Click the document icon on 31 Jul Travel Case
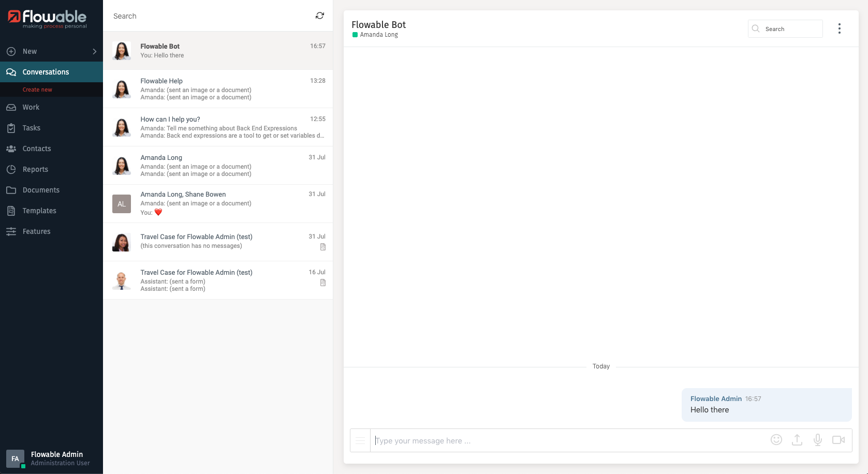This screenshot has width=868, height=474. coord(323,247)
